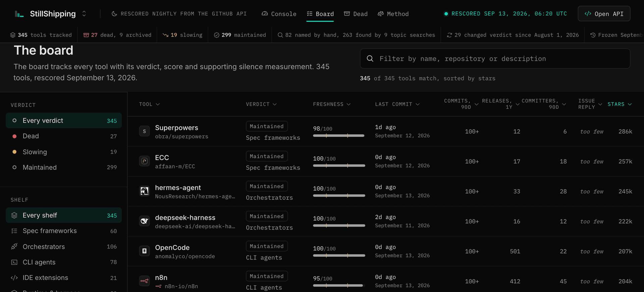Viewport: 644px width, 292px height.
Task: Click the Open API button
Action: (x=604, y=14)
